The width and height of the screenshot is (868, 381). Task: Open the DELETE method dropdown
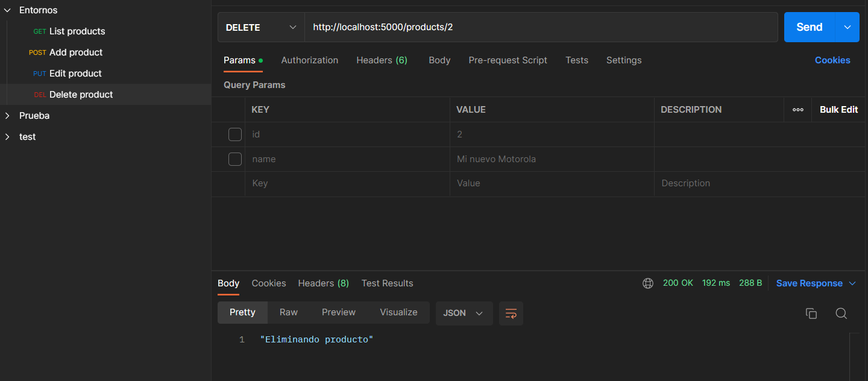click(261, 27)
